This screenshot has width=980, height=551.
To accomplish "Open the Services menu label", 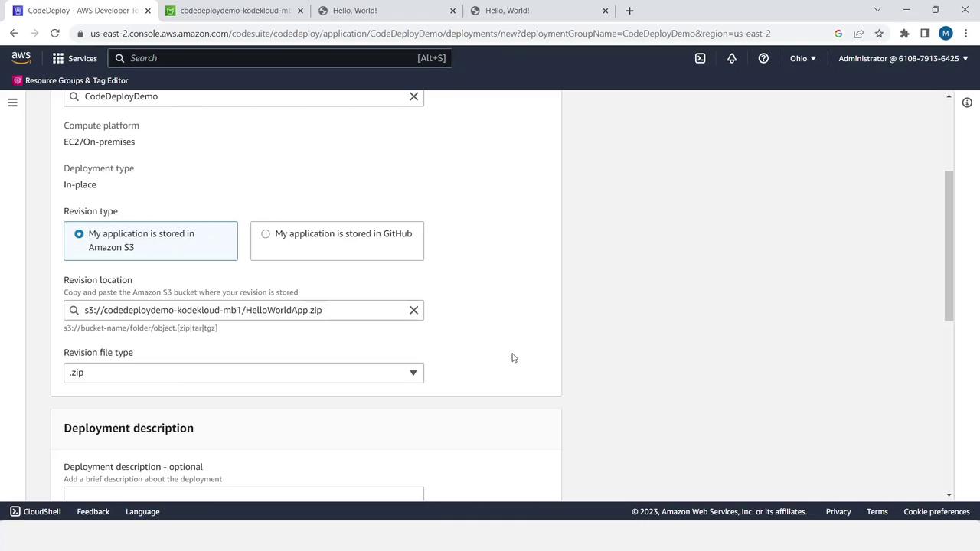I will 83,58.
